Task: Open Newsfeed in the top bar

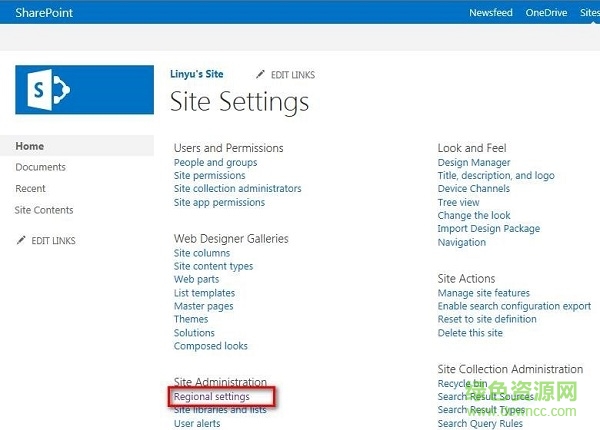Action: [491, 13]
